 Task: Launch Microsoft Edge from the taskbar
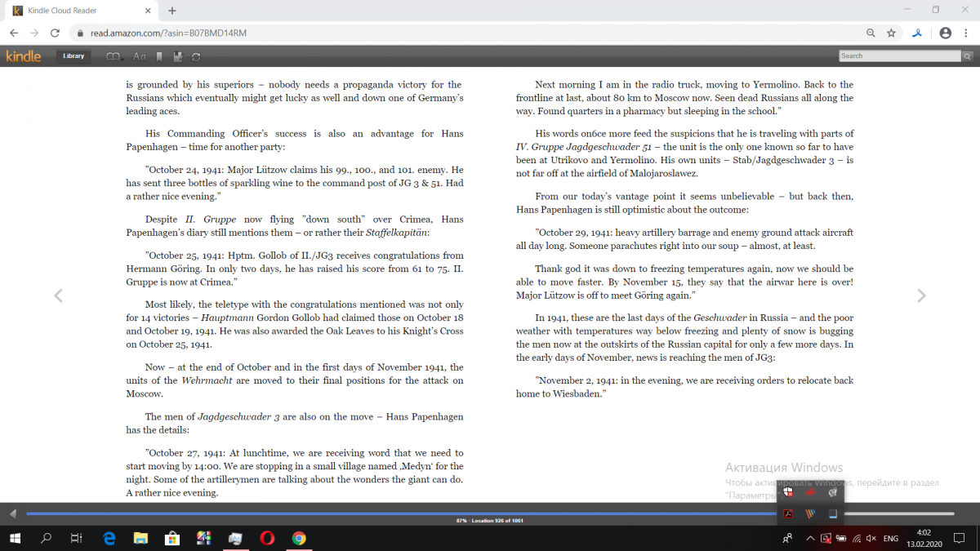[x=109, y=538]
